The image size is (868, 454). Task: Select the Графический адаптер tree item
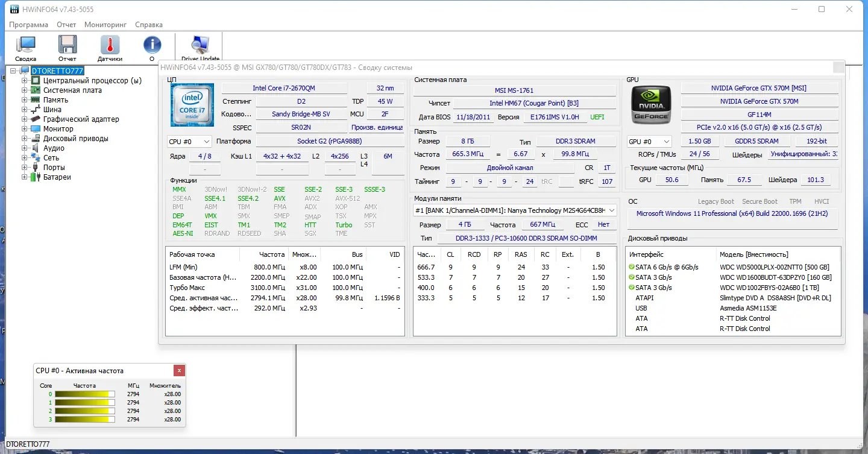click(x=81, y=119)
